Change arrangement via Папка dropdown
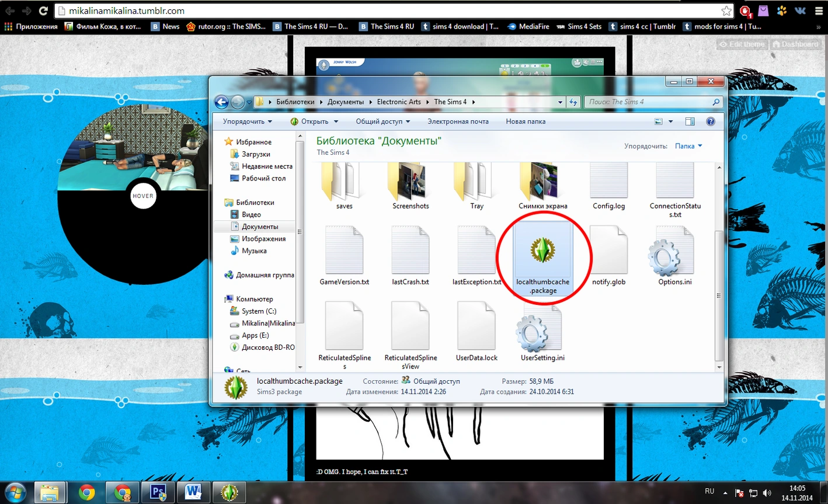828x504 pixels. [688, 146]
